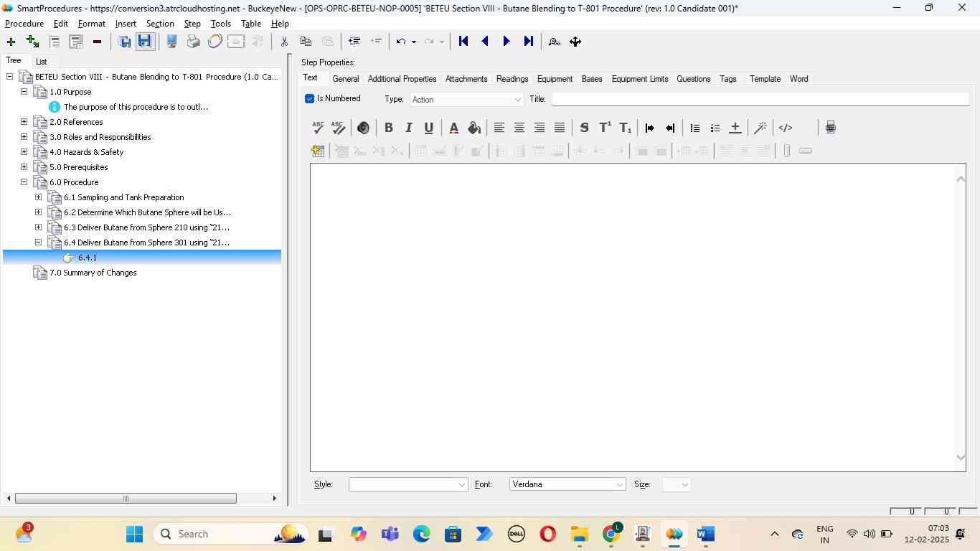This screenshot has height=551, width=980.
Task: Click the subscript T icon
Action: (x=626, y=128)
